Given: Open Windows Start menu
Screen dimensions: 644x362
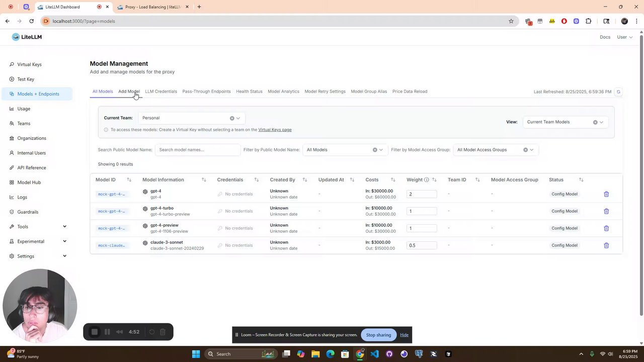Looking at the screenshot, I should [196, 354].
